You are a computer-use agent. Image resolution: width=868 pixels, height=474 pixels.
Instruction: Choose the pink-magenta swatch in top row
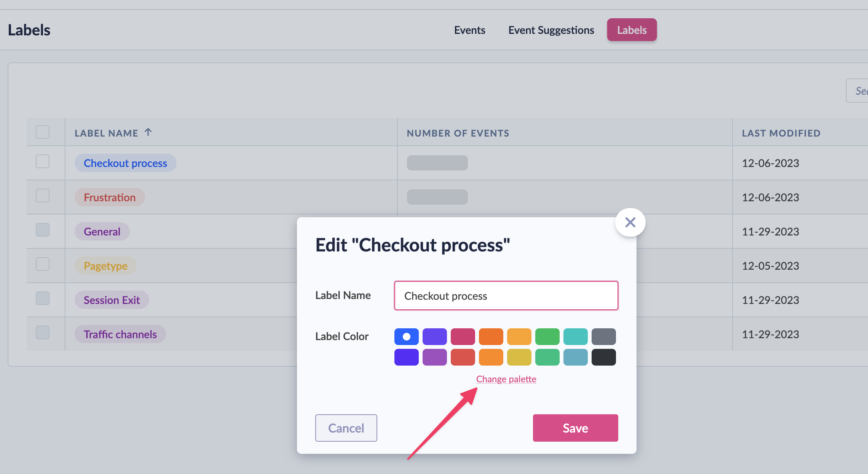click(463, 336)
